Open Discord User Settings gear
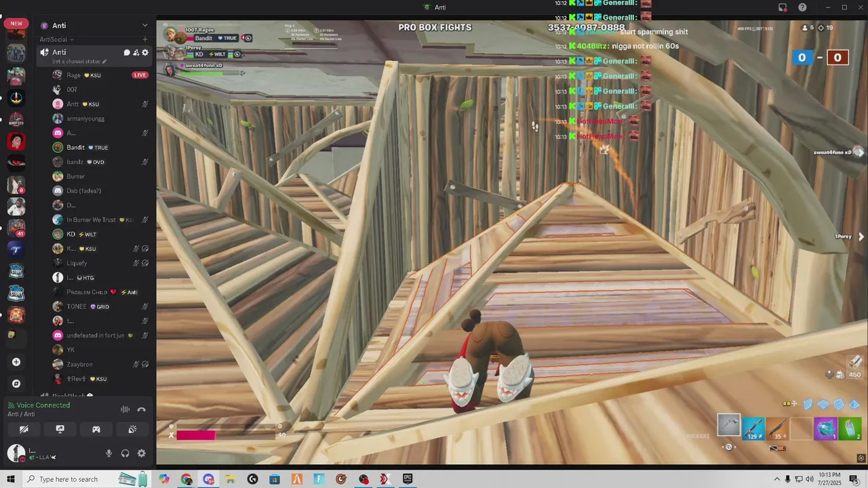 (142, 453)
